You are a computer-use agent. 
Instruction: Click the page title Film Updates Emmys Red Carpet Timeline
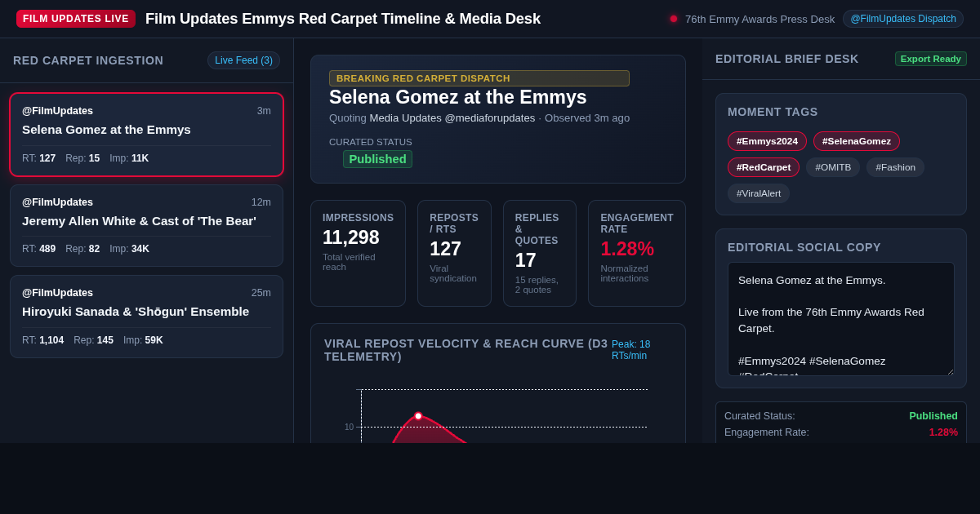(x=343, y=19)
